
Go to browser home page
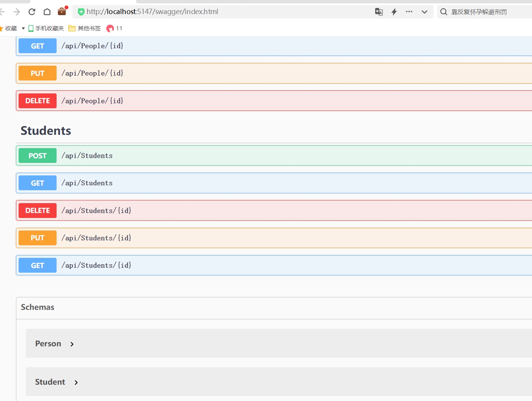tap(47, 12)
